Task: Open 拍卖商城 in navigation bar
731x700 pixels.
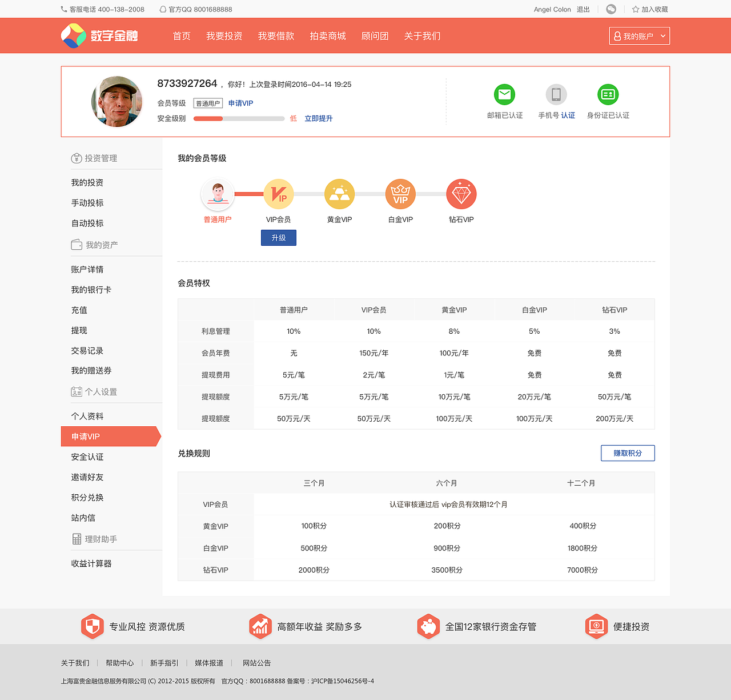Action: (x=328, y=36)
